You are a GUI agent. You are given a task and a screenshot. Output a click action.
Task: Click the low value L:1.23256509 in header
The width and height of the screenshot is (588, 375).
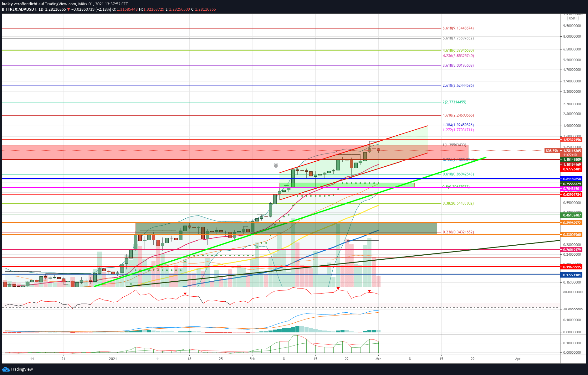177,9
